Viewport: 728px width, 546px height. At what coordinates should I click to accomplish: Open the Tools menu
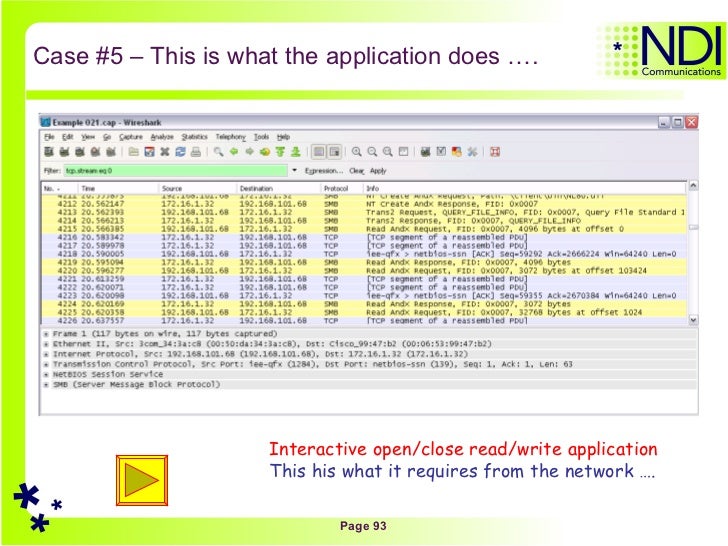[x=261, y=137]
